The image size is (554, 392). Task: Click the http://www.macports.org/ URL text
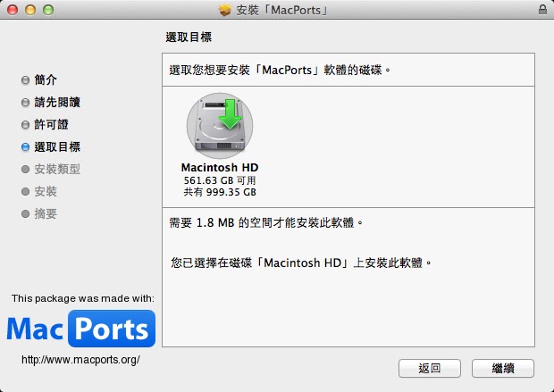(80, 360)
